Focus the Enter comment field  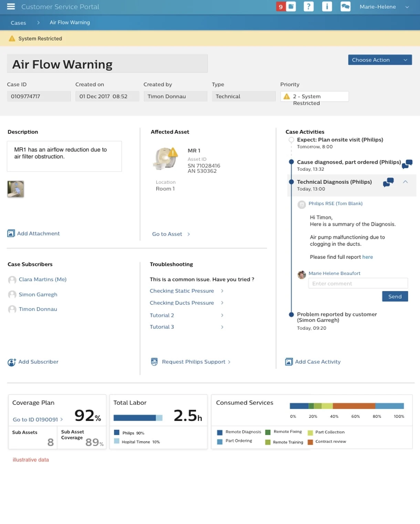point(358,283)
